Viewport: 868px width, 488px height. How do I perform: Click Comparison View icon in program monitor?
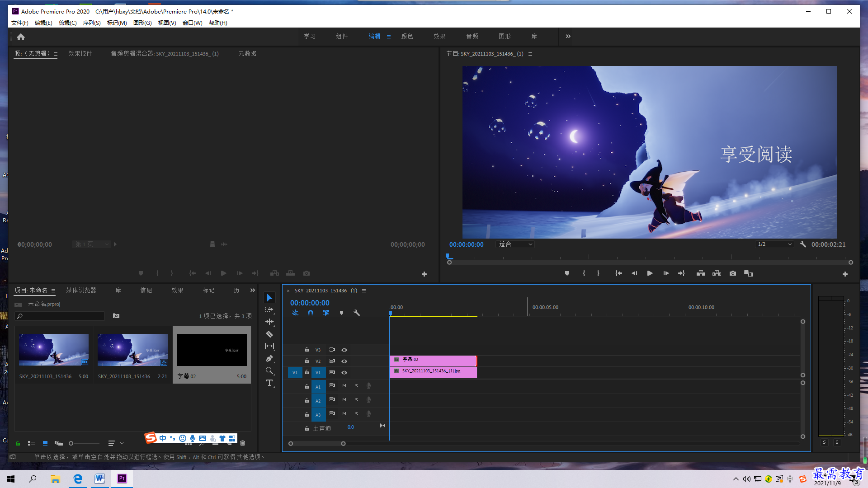(x=748, y=273)
